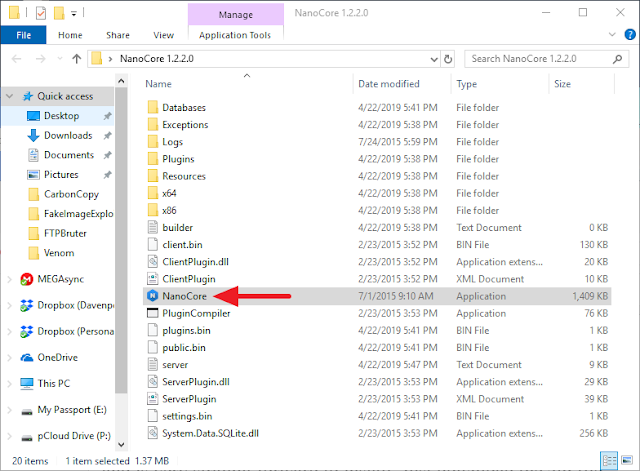Click the navigation pane scroll down arrow
640x471 pixels.
click(x=121, y=445)
